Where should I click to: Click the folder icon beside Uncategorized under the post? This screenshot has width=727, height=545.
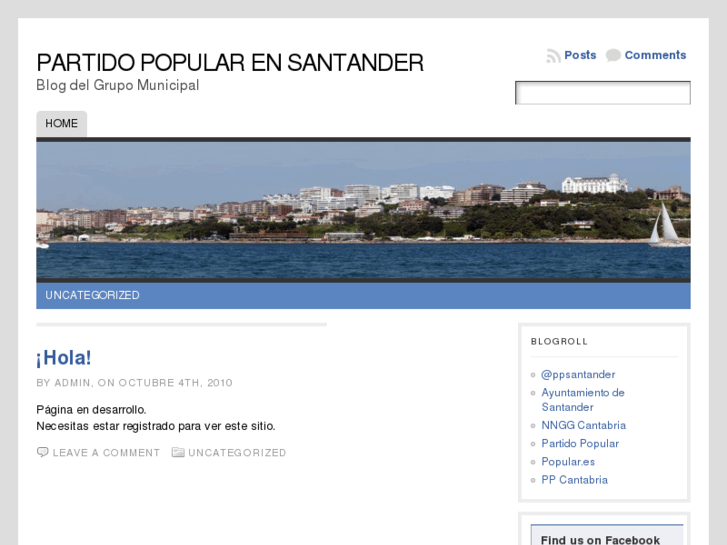click(178, 452)
